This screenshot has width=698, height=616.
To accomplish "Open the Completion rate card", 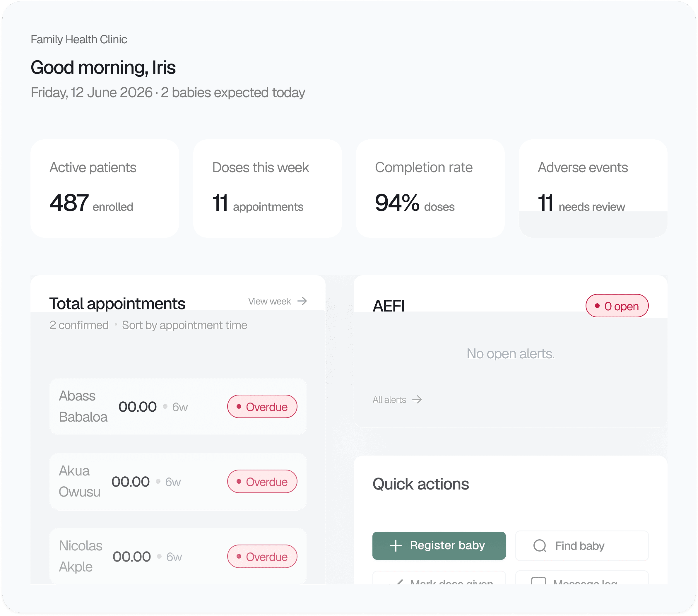I will coord(430,189).
